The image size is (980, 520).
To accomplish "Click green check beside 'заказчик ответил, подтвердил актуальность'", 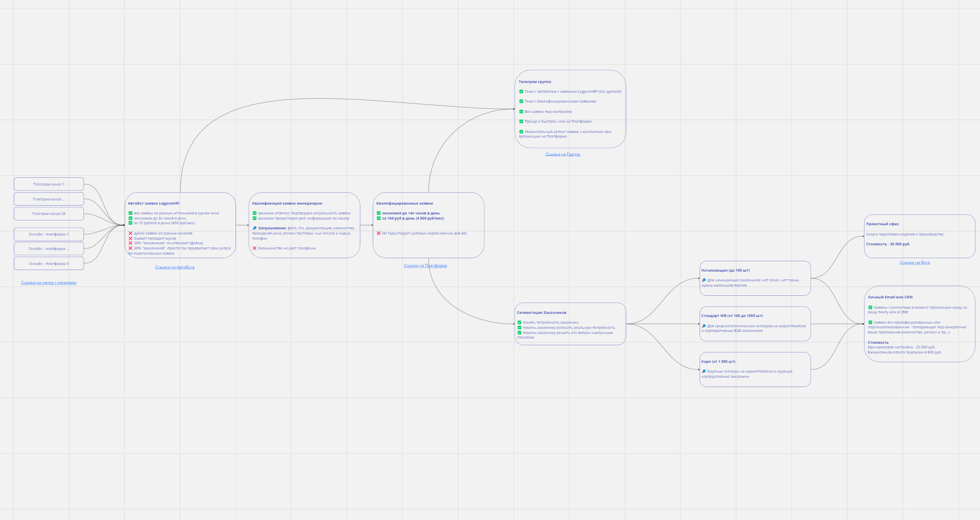I will [x=255, y=213].
